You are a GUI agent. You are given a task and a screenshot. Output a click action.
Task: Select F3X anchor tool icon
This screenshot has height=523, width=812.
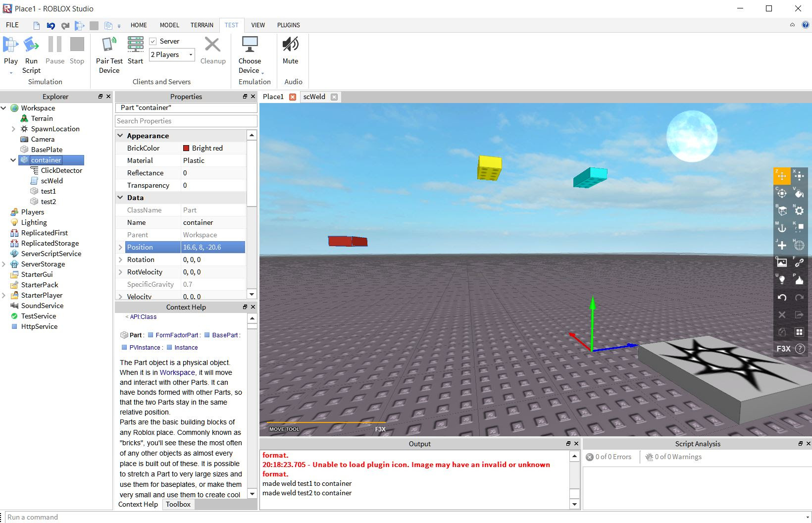782,228
